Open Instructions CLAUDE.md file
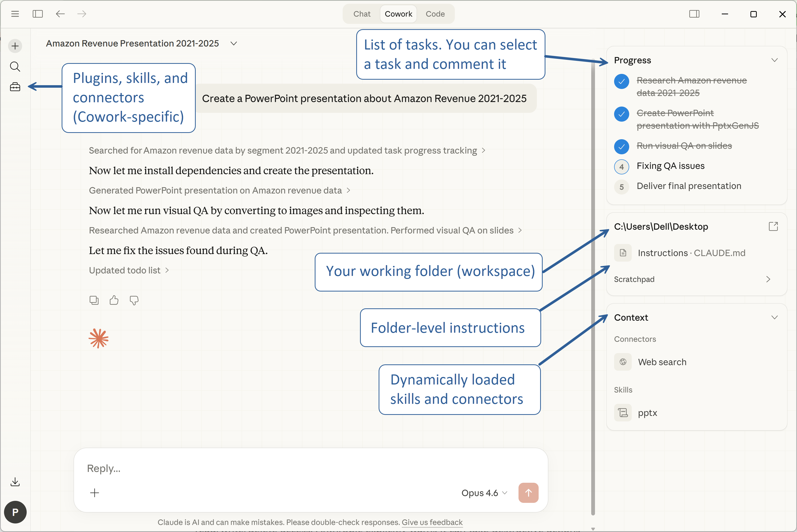The height and width of the screenshot is (532, 797). 691,253
